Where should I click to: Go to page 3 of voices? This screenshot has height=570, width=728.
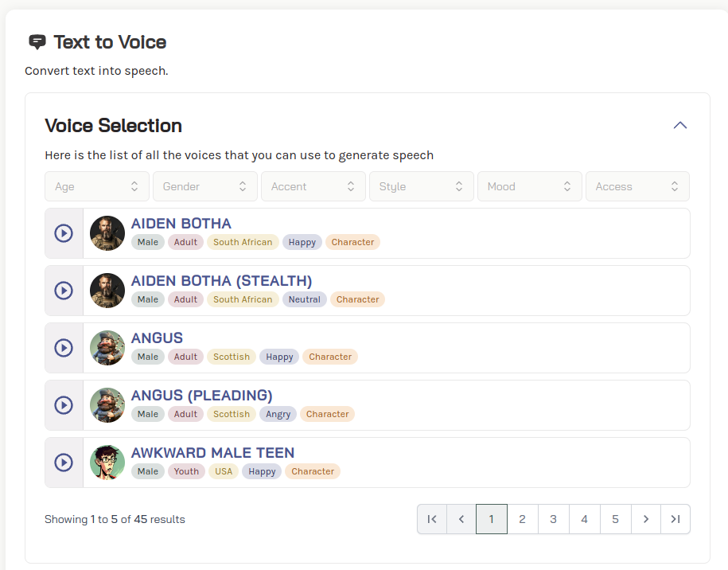(554, 519)
